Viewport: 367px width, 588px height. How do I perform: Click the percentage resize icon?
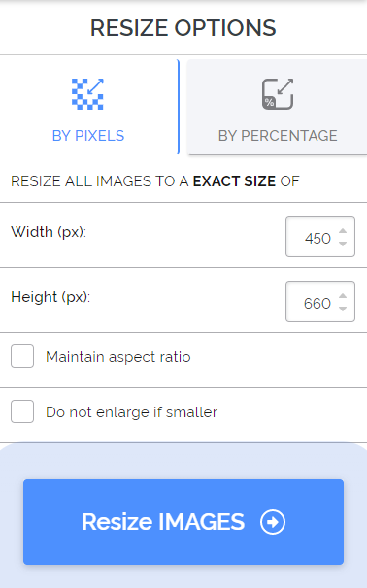tap(278, 94)
